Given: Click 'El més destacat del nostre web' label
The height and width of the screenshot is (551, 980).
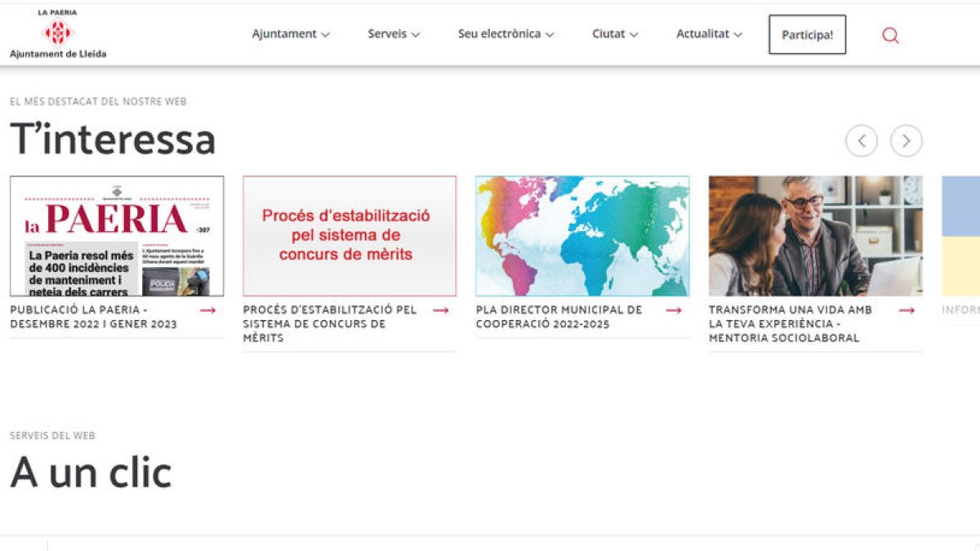Looking at the screenshot, I should click(98, 101).
